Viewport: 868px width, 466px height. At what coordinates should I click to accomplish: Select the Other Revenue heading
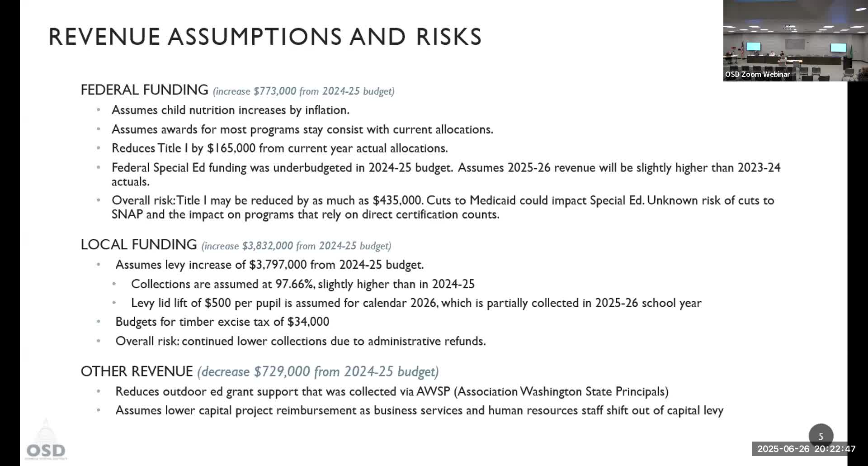point(137,371)
